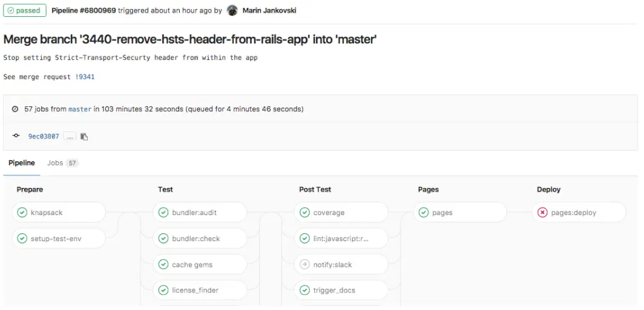Open the pages job in Pages stage
The height and width of the screenshot is (310, 644).
point(442,213)
